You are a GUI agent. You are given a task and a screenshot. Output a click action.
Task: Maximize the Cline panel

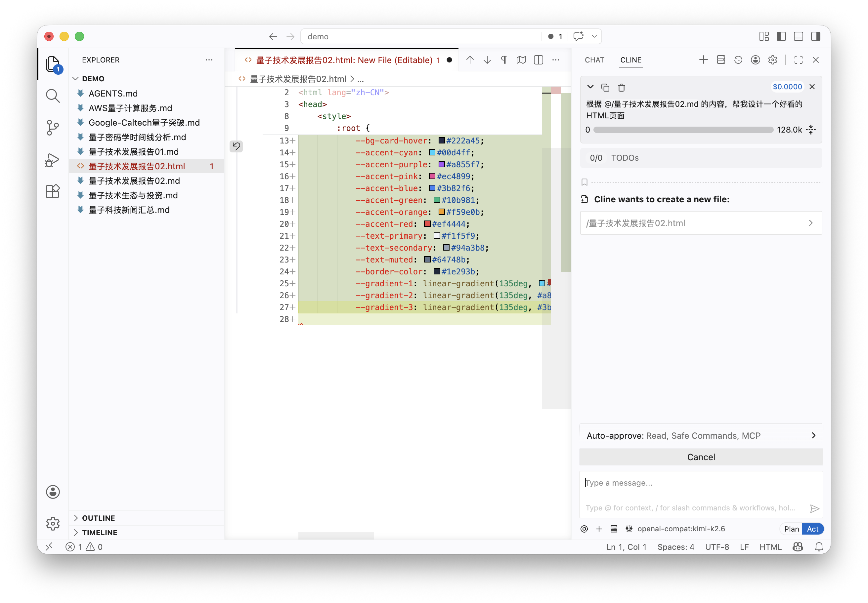pos(799,60)
